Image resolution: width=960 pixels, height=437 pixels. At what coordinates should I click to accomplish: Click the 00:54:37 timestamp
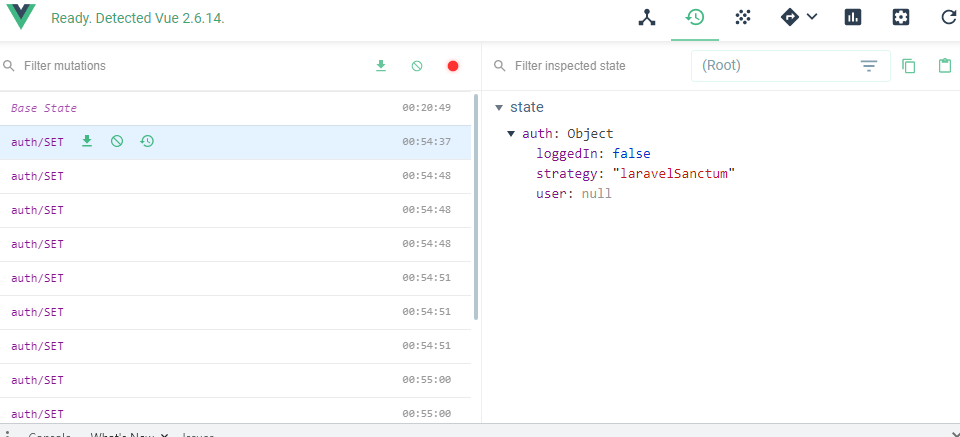coord(427,142)
